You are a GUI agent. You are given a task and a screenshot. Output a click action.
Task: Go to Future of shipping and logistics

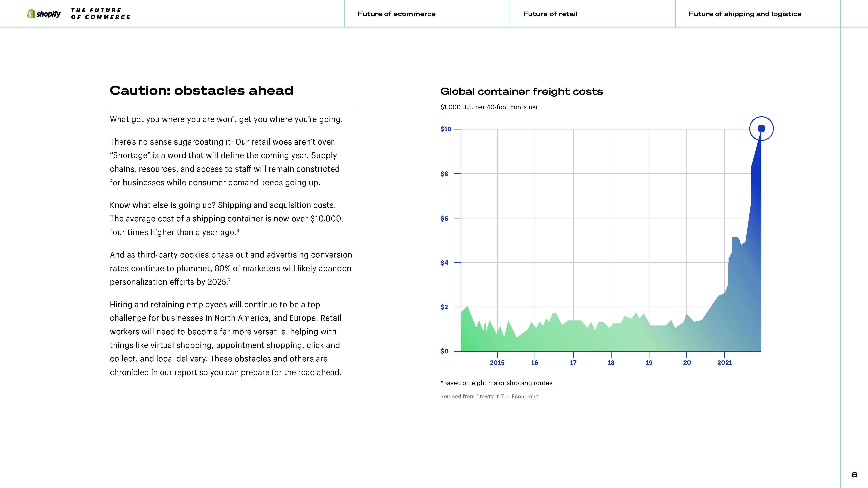click(x=745, y=14)
